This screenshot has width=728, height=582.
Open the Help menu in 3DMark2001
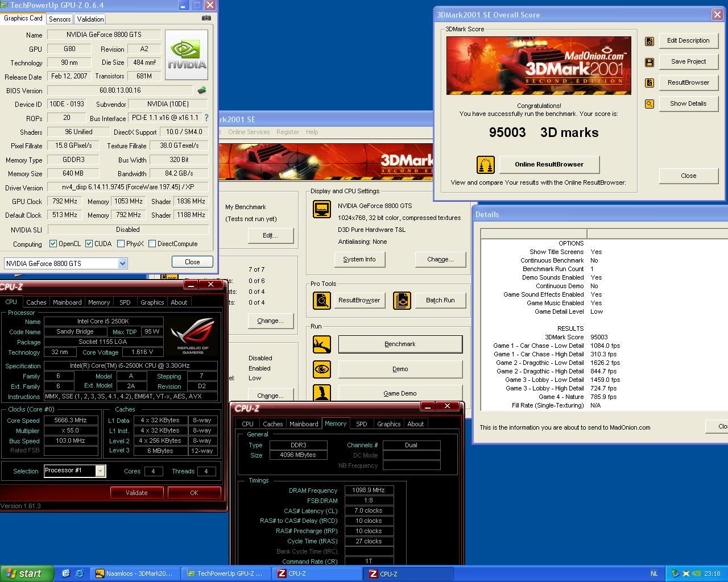pos(312,132)
